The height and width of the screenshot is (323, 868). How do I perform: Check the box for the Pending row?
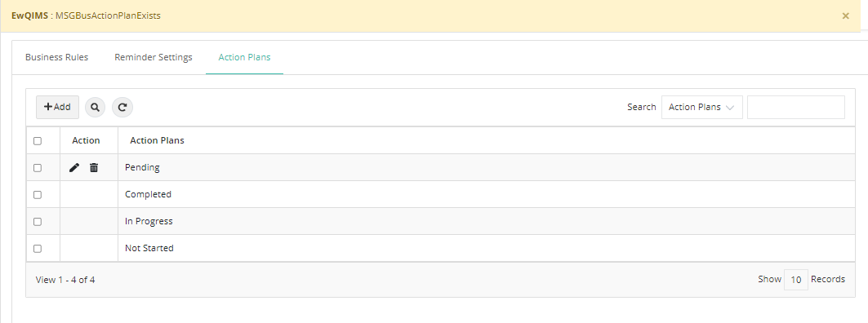click(x=38, y=167)
